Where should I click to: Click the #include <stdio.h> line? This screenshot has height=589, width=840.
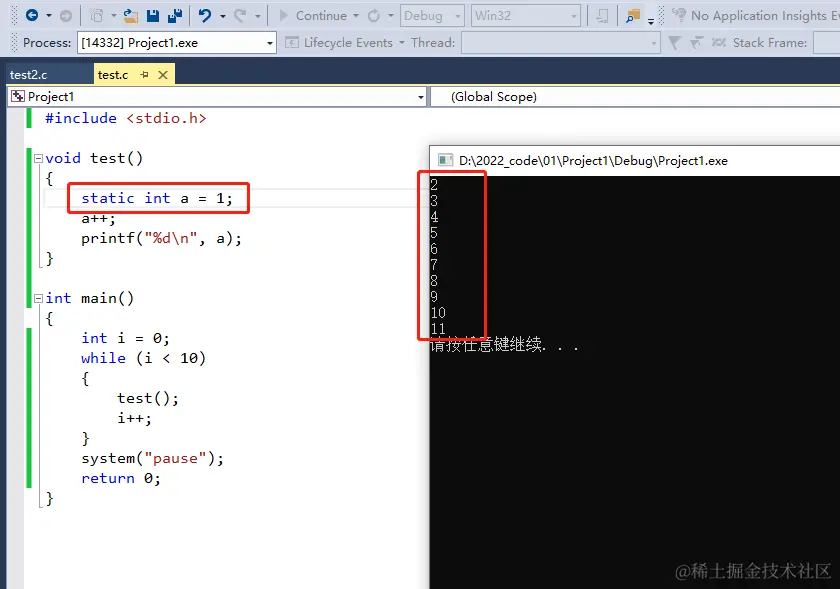(x=126, y=118)
